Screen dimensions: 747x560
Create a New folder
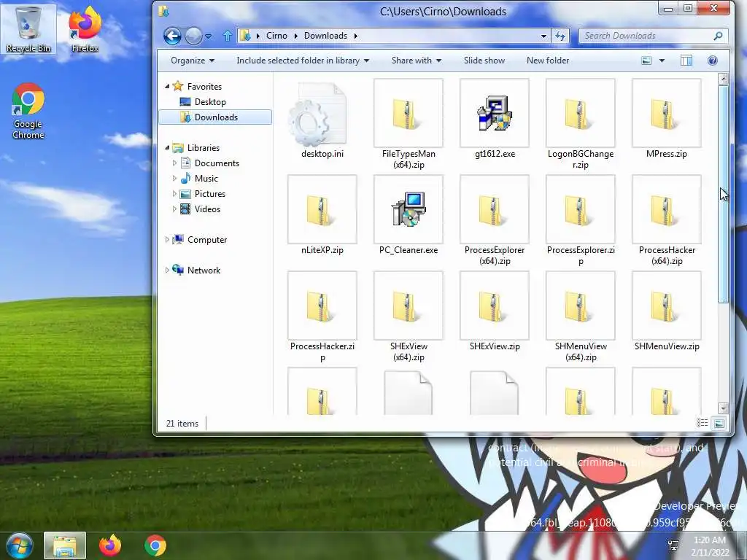point(548,61)
